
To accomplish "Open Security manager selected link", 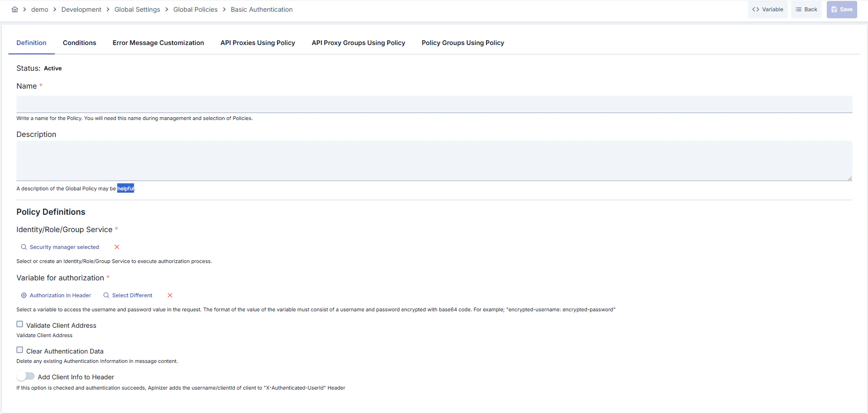I will click(x=64, y=247).
